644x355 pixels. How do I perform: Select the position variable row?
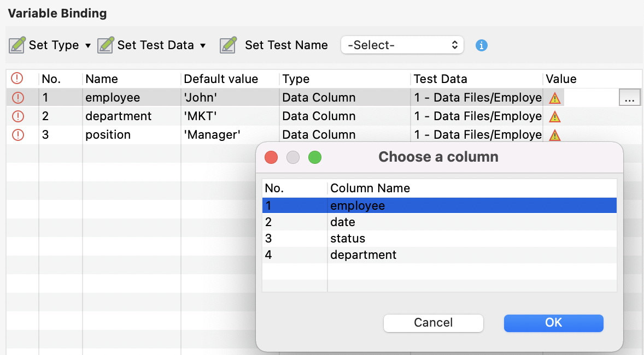click(109, 134)
